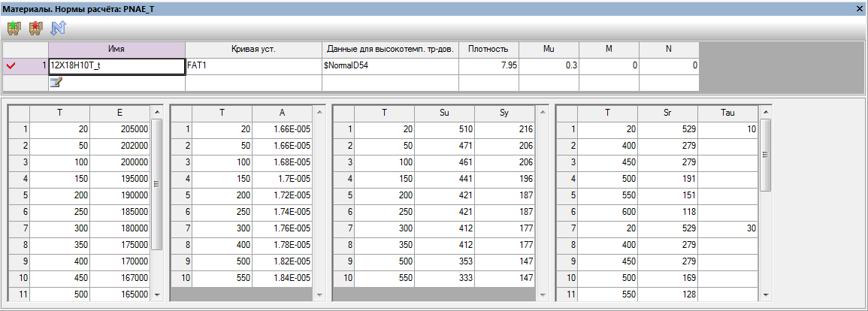Click the red checkmark on material row 1
This screenshot has height=311, width=868.
(11, 66)
